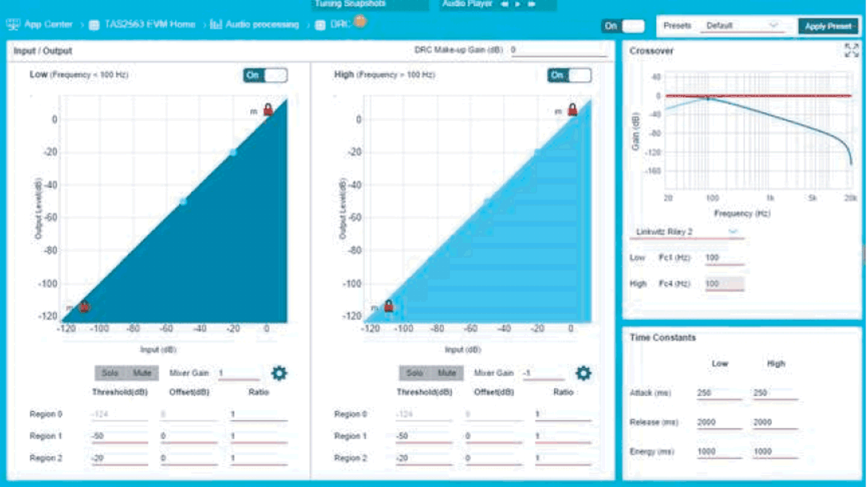Click High Region 0 Ratio field
The image size is (868, 487).
point(563,414)
